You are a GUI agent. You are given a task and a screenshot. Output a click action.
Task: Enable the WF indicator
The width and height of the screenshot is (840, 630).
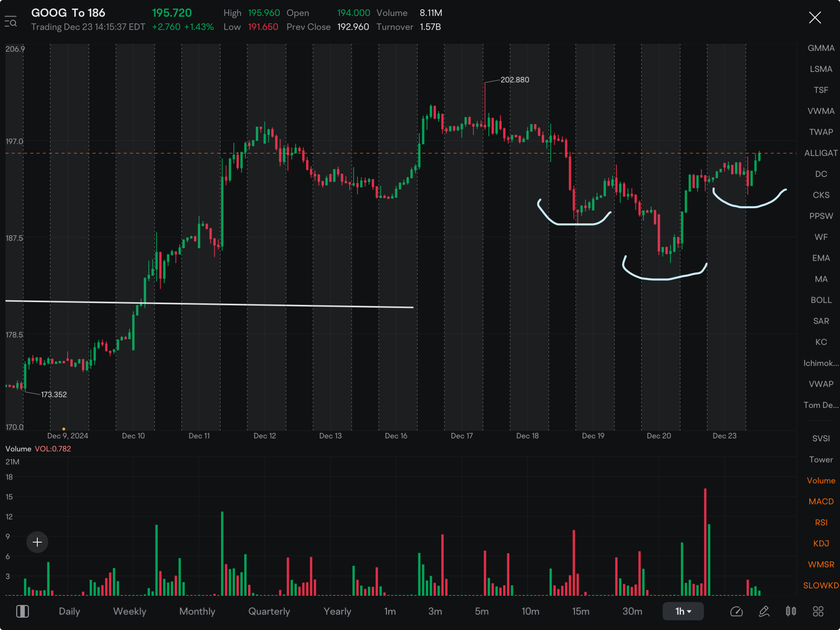coord(821,237)
